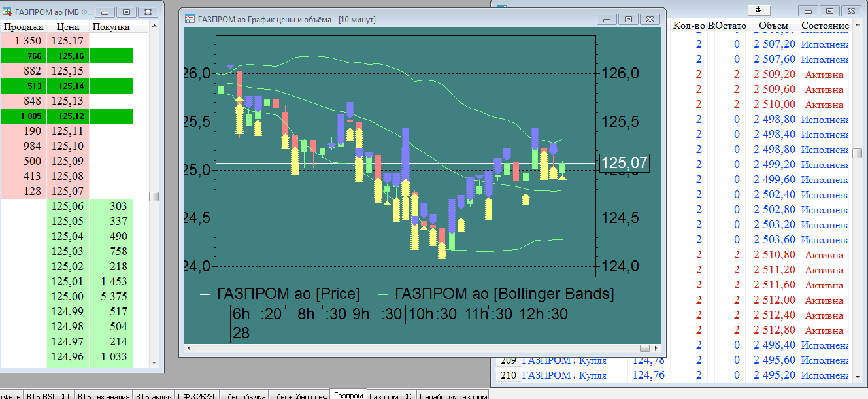Switch to the ВТБ BSL CCI tab
868x399 pixels.
point(49,395)
